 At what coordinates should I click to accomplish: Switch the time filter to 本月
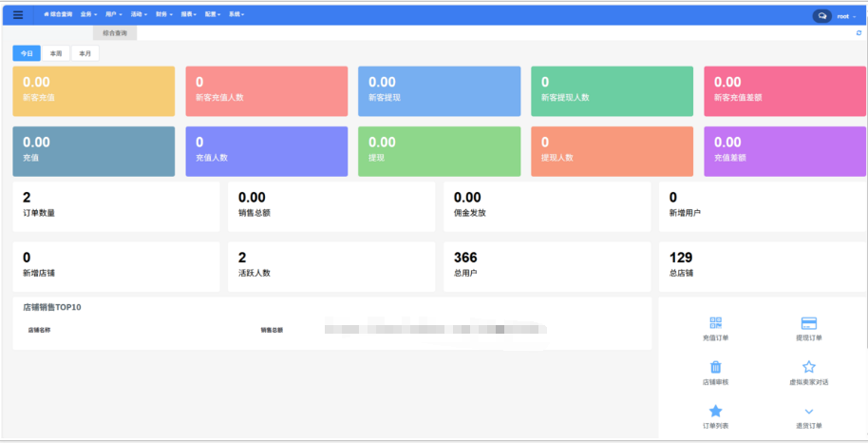tap(85, 53)
